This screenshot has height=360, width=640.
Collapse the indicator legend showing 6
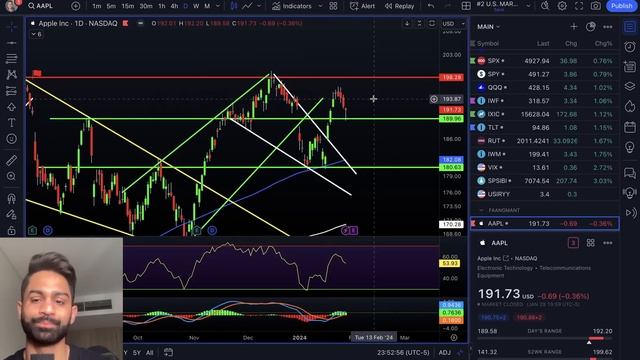[36, 34]
